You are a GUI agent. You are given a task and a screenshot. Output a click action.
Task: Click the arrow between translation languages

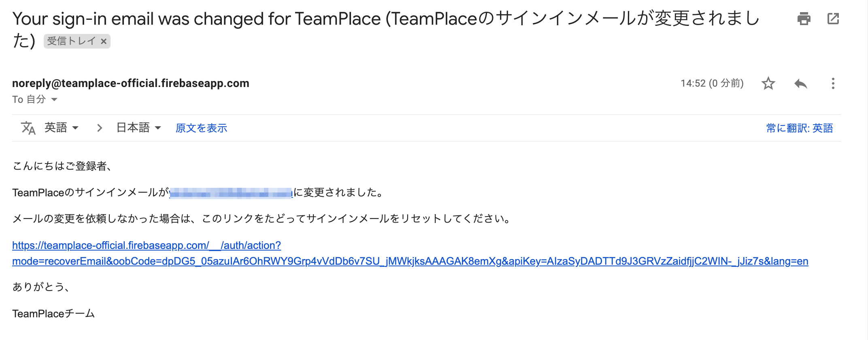click(100, 128)
